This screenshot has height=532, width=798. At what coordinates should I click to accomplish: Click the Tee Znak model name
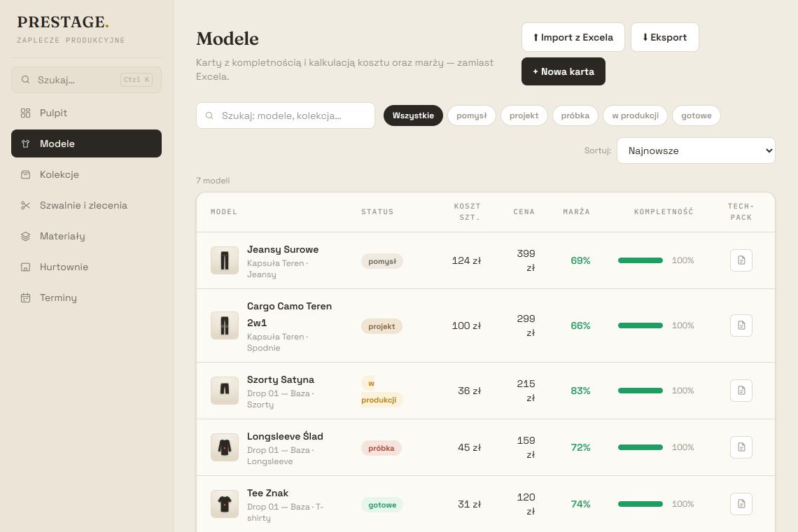[x=267, y=493]
